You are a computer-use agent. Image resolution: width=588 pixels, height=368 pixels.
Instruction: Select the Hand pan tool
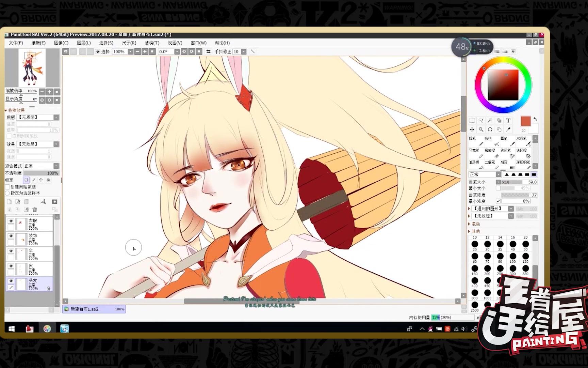point(499,129)
